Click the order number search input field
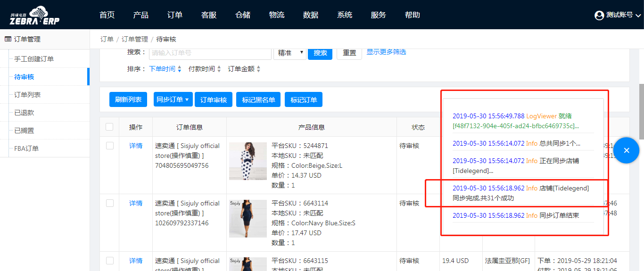Screen dimensions: 644x271 pyautogui.click(x=210, y=53)
